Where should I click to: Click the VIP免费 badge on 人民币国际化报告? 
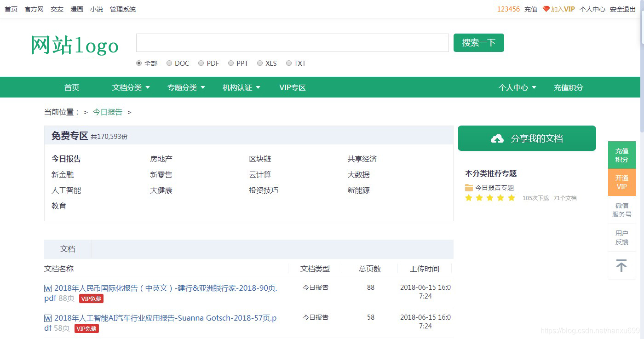tap(91, 299)
